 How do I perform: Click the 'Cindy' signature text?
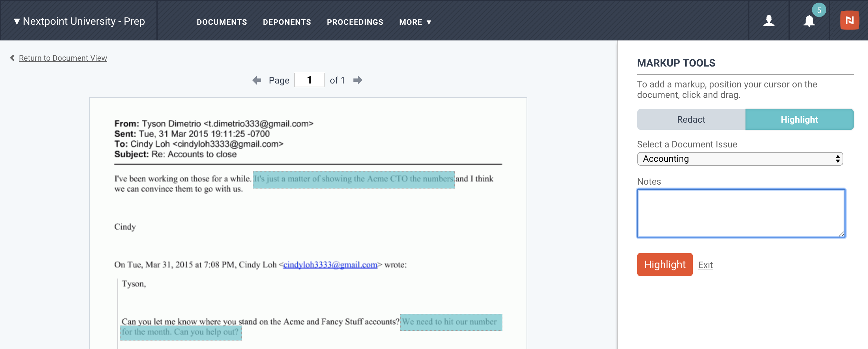coord(125,227)
